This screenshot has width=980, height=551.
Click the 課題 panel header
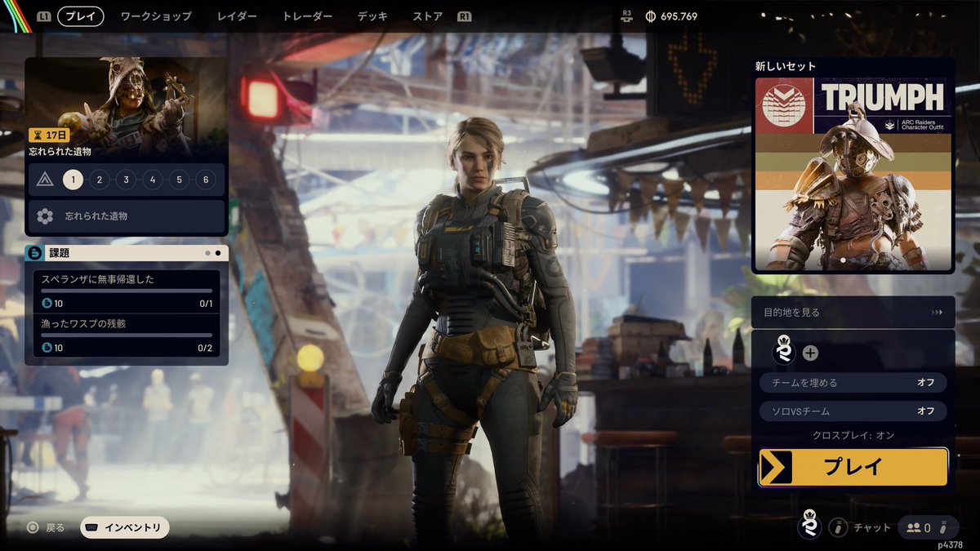tap(127, 253)
